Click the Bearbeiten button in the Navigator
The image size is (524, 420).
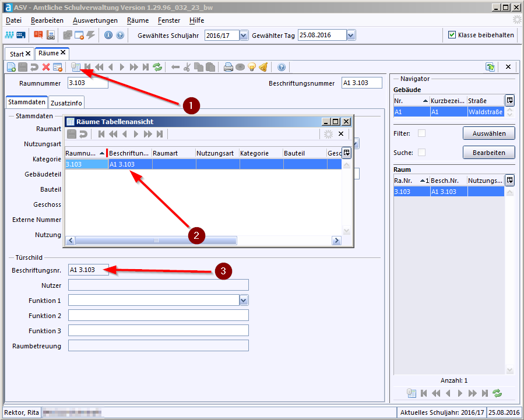[489, 153]
